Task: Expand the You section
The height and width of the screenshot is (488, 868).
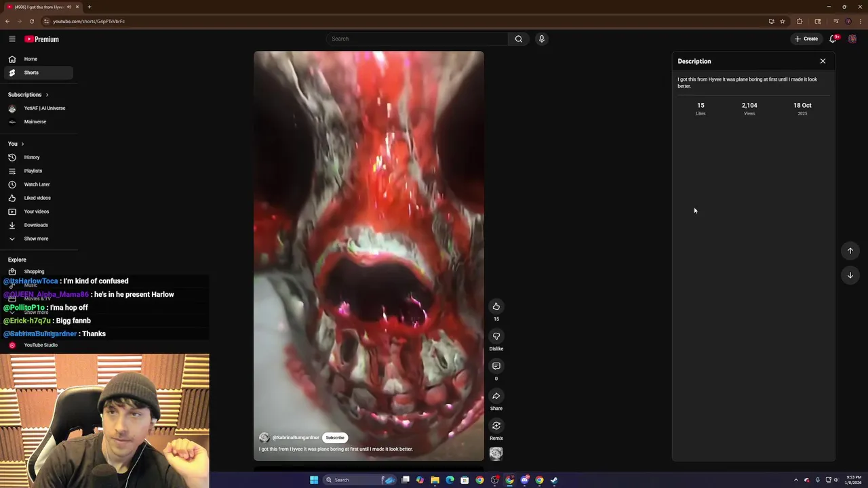Action: pos(16,144)
